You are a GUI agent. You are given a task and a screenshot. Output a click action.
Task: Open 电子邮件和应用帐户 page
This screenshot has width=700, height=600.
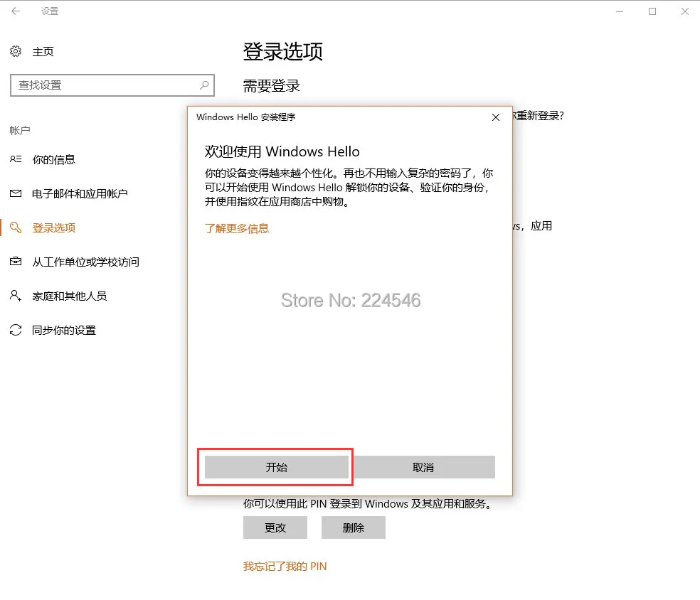[x=80, y=193]
